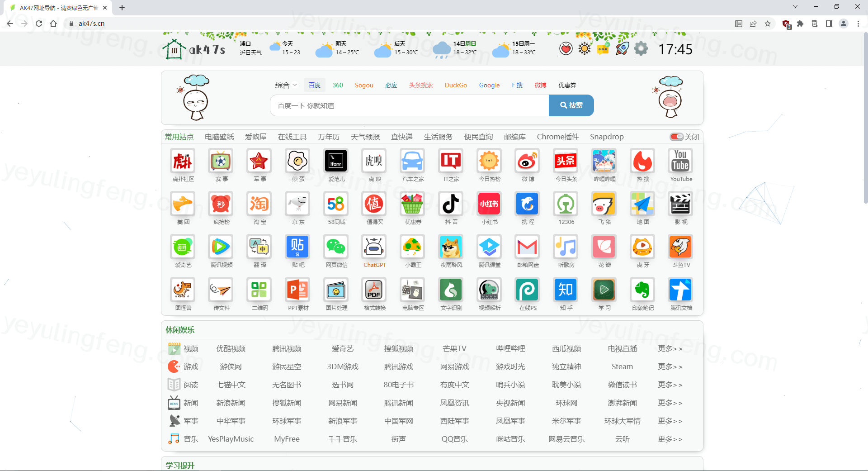
Task: Open the 煎蛋 egg icon
Action: coord(297,161)
